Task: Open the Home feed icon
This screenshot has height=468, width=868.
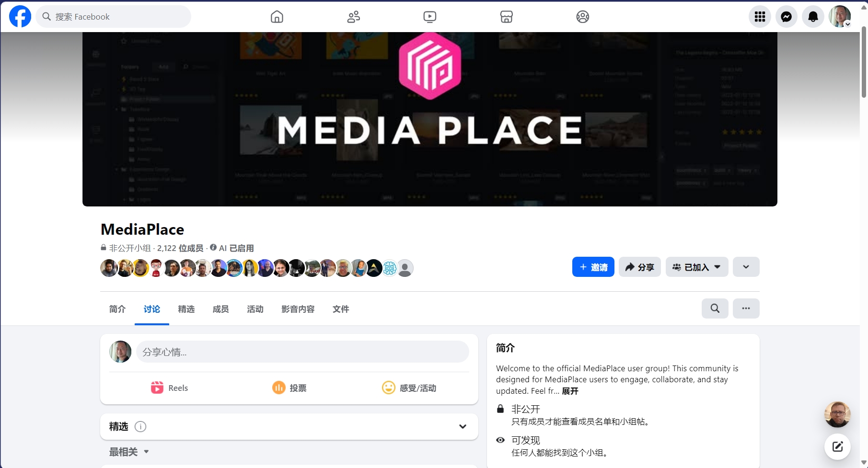Action: pyautogui.click(x=277, y=17)
